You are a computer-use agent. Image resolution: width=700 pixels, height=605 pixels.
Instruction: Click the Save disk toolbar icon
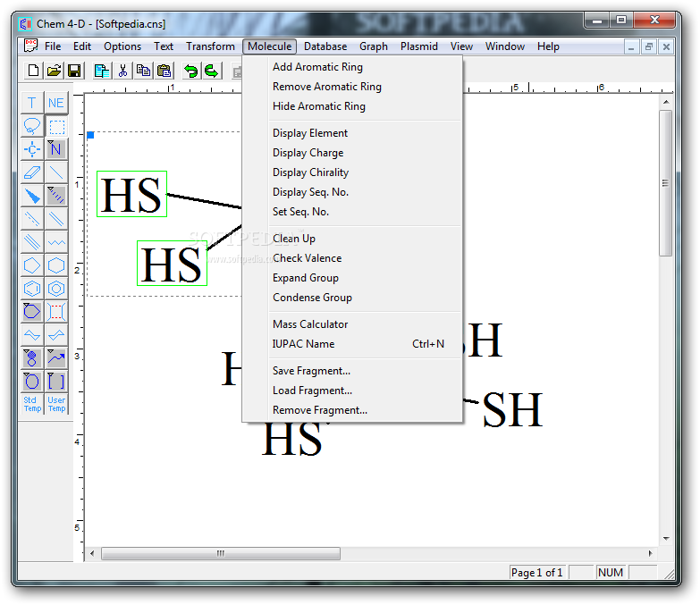[74, 71]
